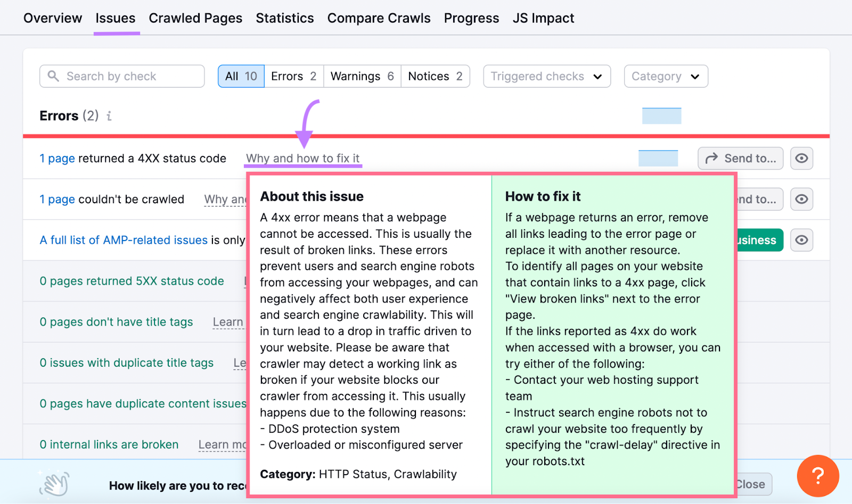Expand the Triggered checks dropdown

click(547, 76)
